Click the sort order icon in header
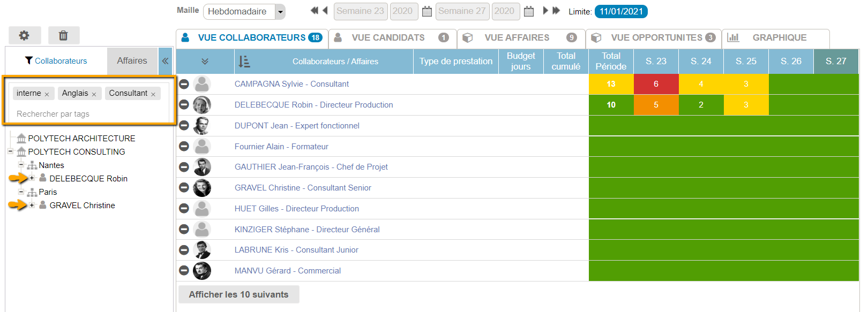868x312 pixels. [x=244, y=62]
